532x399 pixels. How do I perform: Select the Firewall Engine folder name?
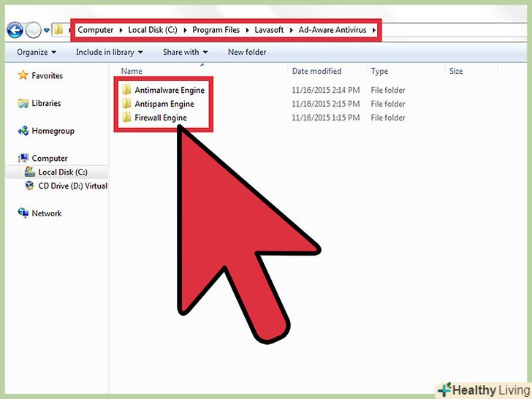point(161,118)
